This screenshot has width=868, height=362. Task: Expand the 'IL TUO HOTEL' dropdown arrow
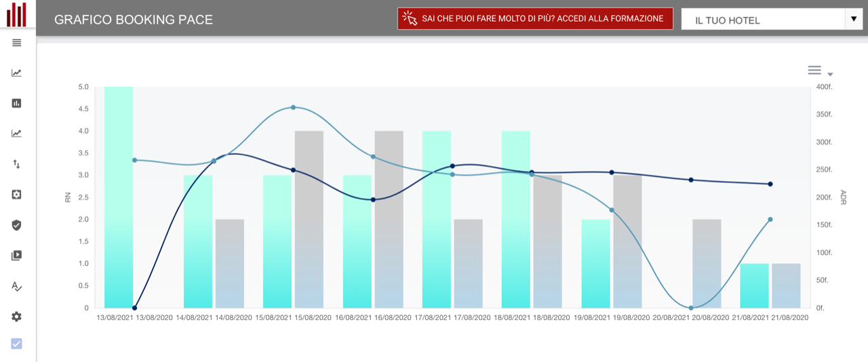point(853,19)
